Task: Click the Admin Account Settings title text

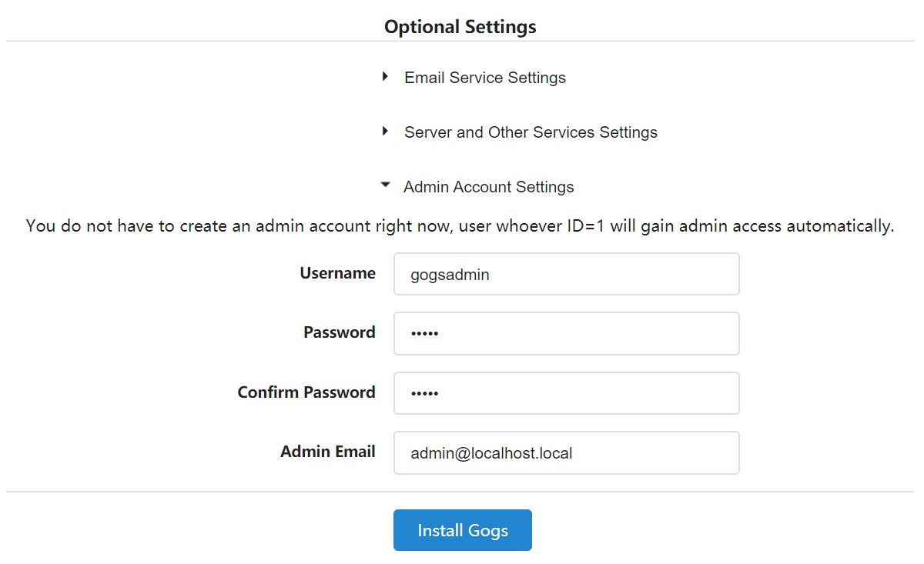Action: 488,187
